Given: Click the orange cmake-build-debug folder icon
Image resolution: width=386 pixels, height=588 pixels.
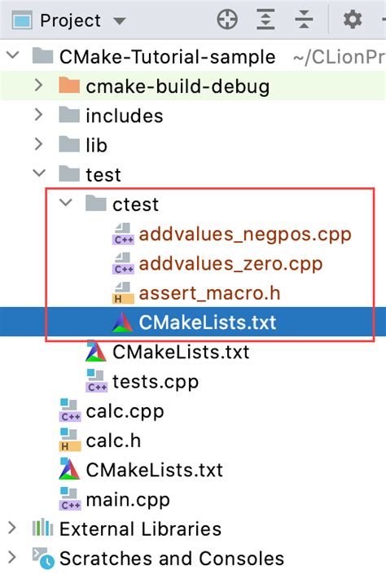Looking at the screenshot, I should click(x=69, y=86).
